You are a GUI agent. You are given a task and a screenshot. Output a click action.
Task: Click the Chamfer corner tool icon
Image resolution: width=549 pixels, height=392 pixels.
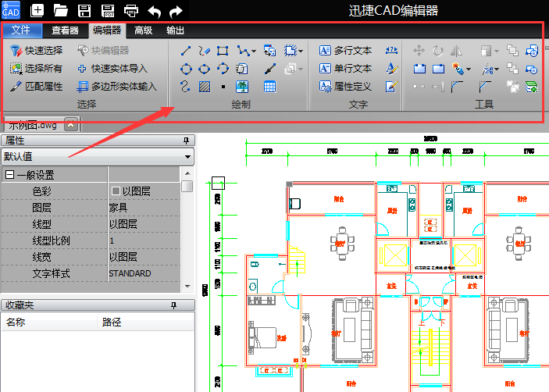485,87
